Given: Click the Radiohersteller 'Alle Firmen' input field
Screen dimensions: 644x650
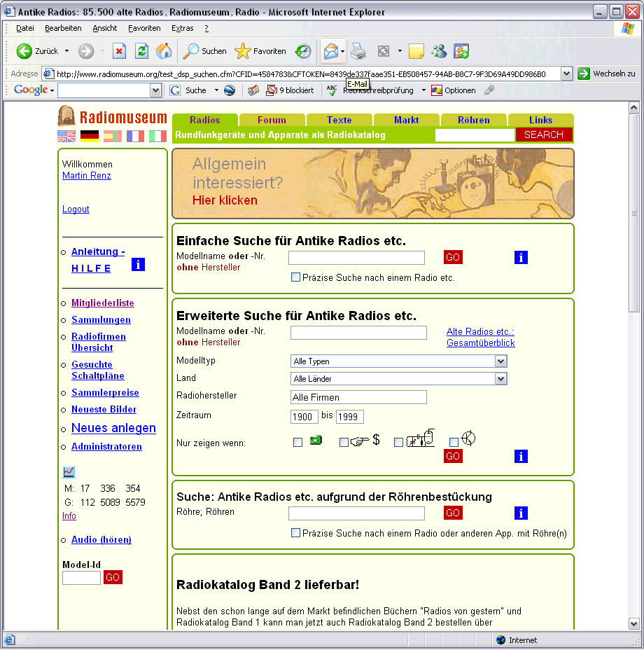Looking at the screenshot, I should point(358,397).
